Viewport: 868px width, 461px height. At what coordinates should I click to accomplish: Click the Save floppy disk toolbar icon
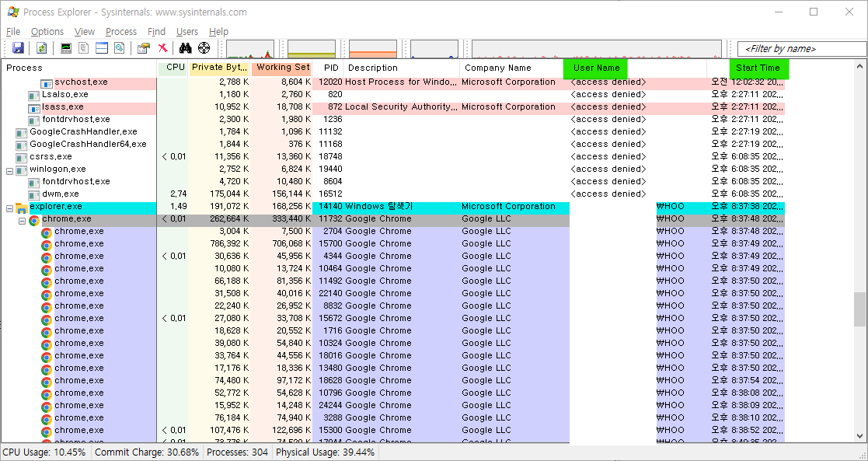pos(18,48)
